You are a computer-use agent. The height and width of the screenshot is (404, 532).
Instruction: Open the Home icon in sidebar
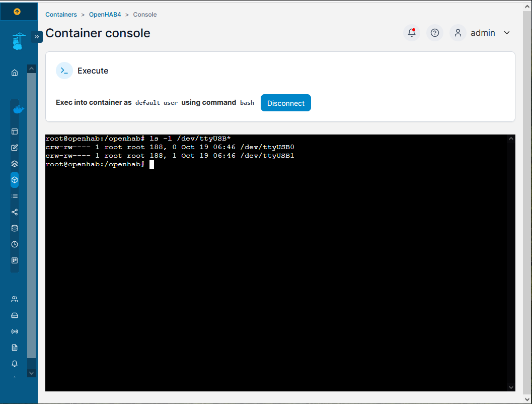(x=15, y=73)
